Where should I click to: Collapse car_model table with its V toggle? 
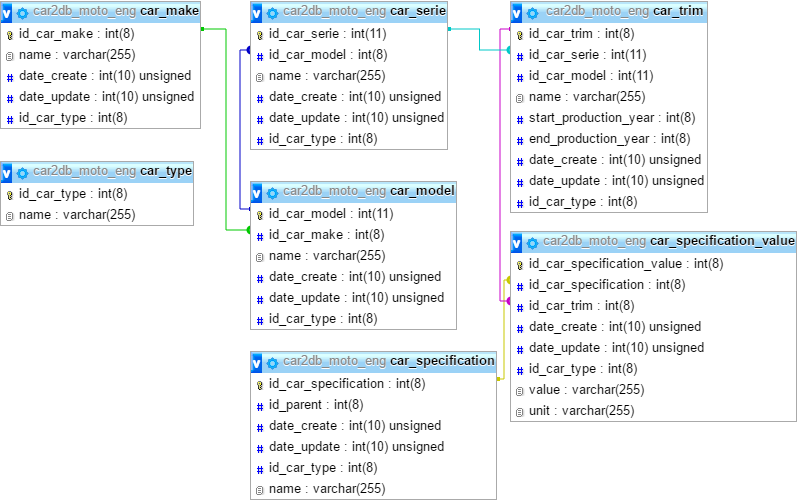pos(256,193)
